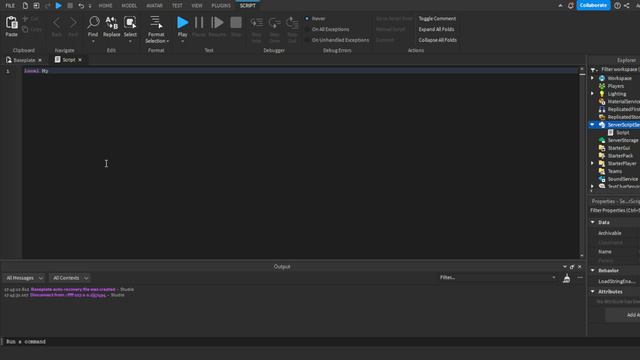Click Toggle Comment action

(437, 18)
